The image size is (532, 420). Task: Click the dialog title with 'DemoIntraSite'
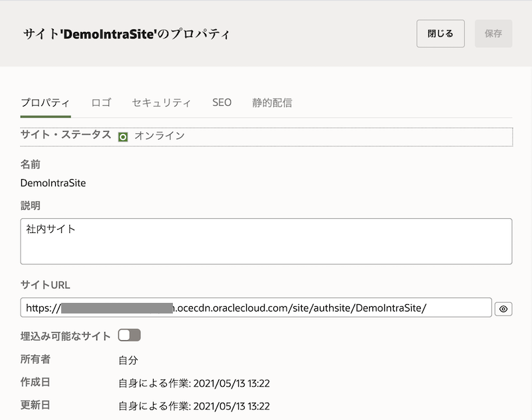127,34
